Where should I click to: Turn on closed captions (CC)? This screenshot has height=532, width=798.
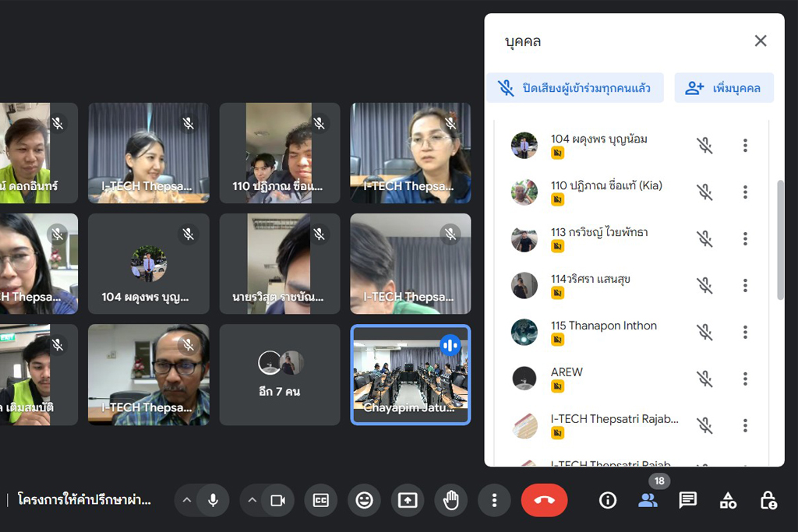pos(320,501)
